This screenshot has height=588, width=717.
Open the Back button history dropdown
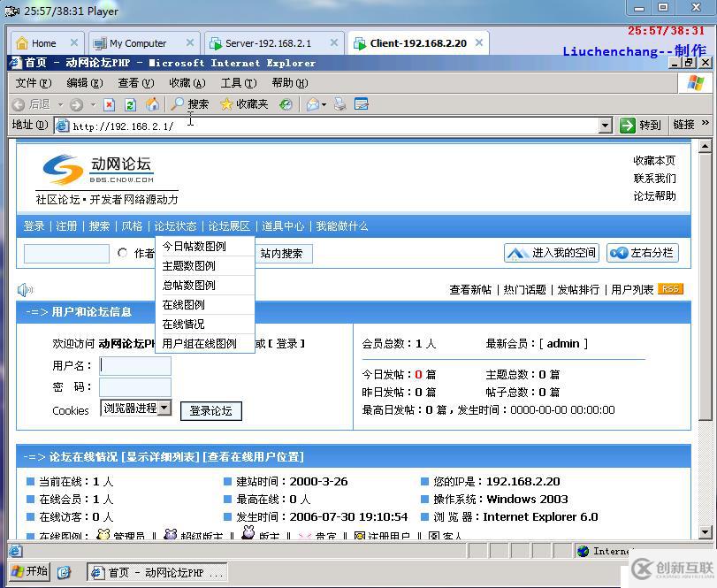[x=60, y=104]
